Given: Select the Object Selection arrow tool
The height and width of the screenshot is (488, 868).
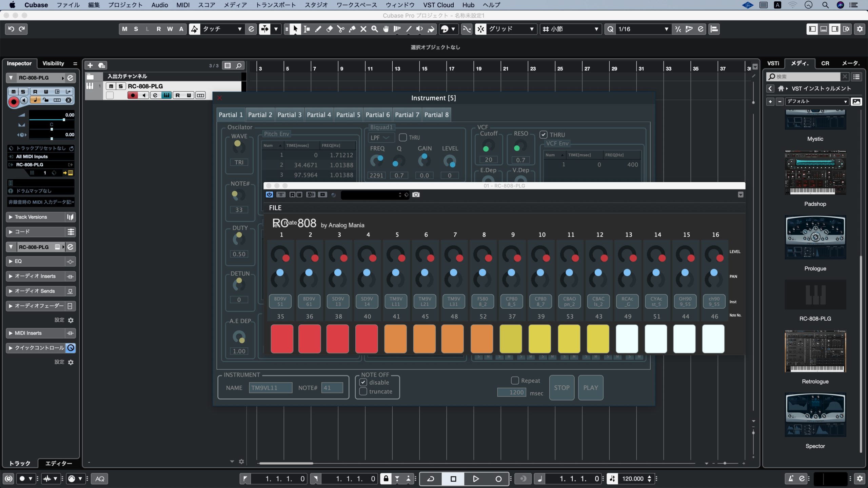Looking at the screenshot, I should (295, 29).
